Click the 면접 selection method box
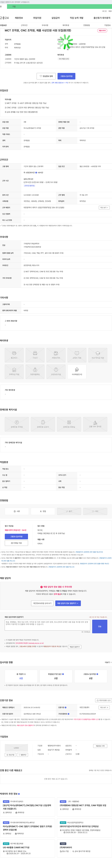 tap(43, 511)
